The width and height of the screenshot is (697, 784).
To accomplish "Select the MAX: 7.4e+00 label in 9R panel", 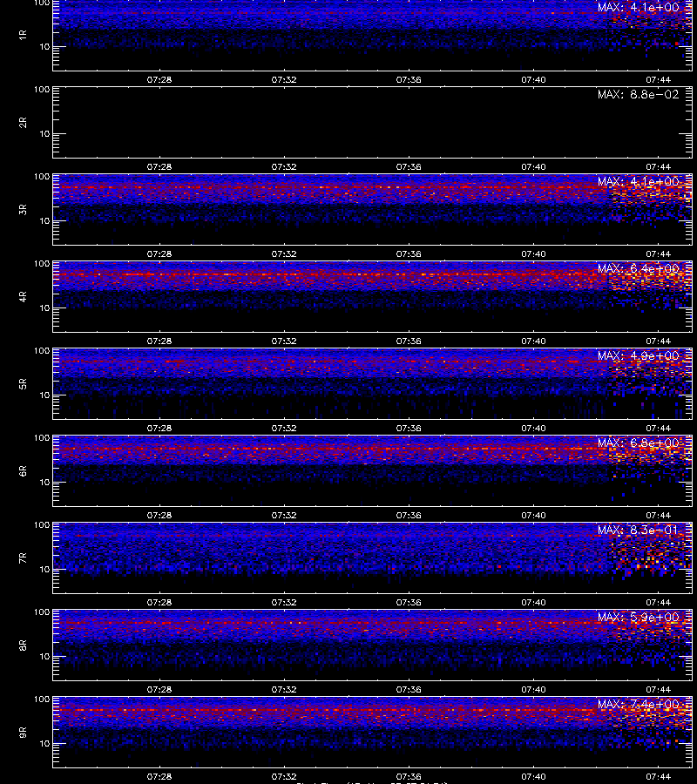I will (x=638, y=704).
